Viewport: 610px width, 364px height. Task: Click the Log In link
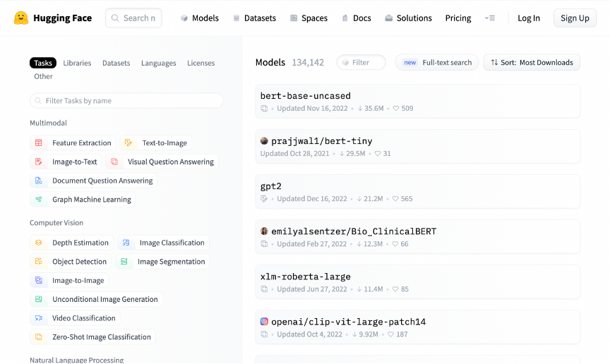(529, 18)
